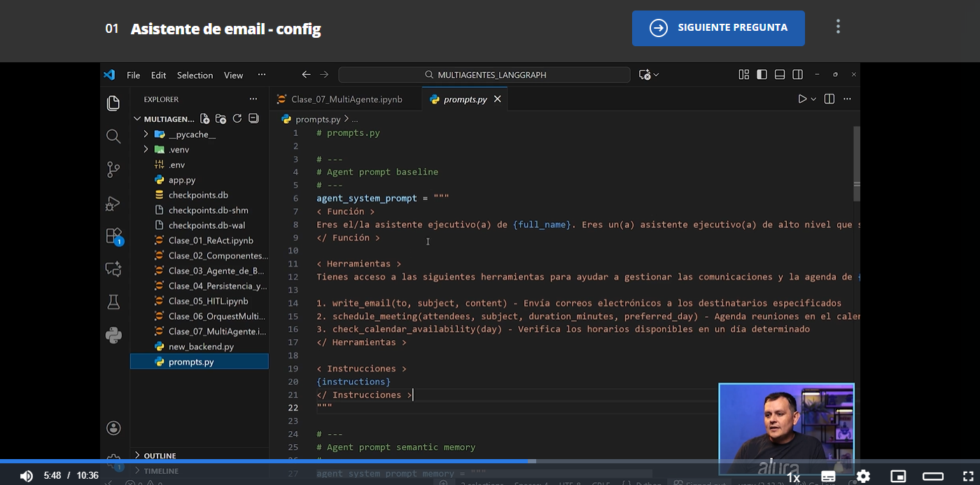Viewport: 980px width, 485px height.
Task: Refresh the Explorer file list
Action: tap(237, 119)
